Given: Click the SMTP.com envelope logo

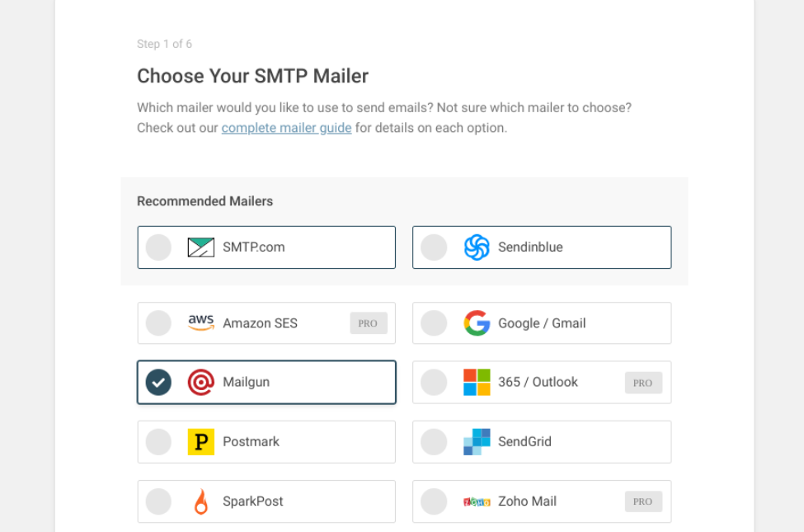Looking at the screenshot, I should pyautogui.click(x=200, y=247).
